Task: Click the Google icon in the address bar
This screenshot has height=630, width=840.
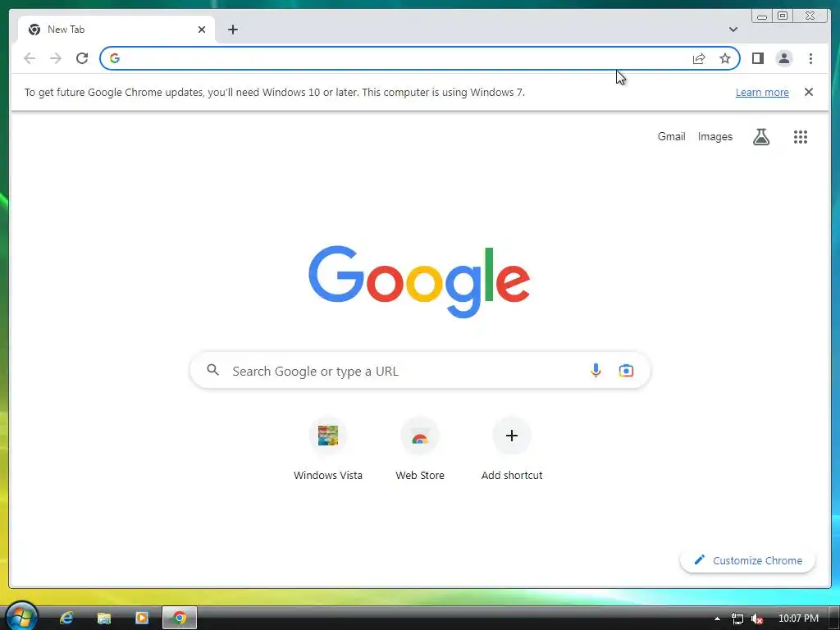Action: coord(115,58)
